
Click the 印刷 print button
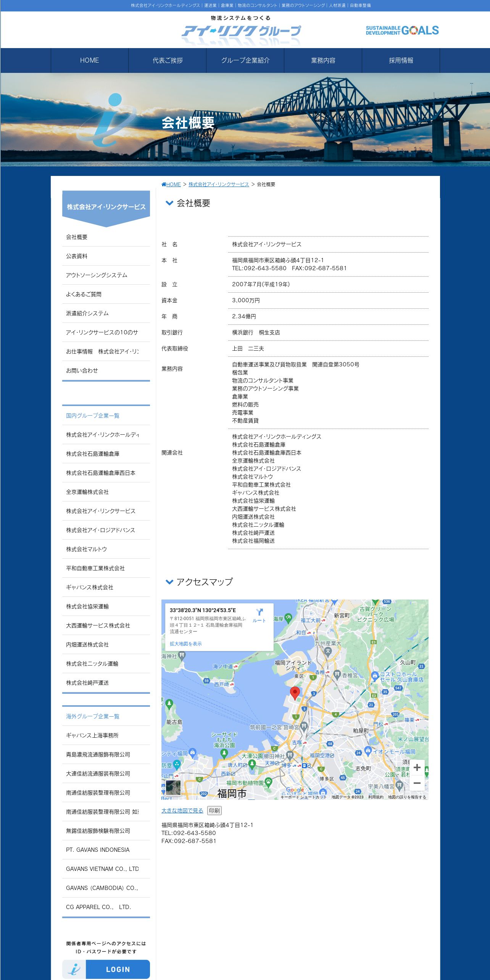click(214, 810)
